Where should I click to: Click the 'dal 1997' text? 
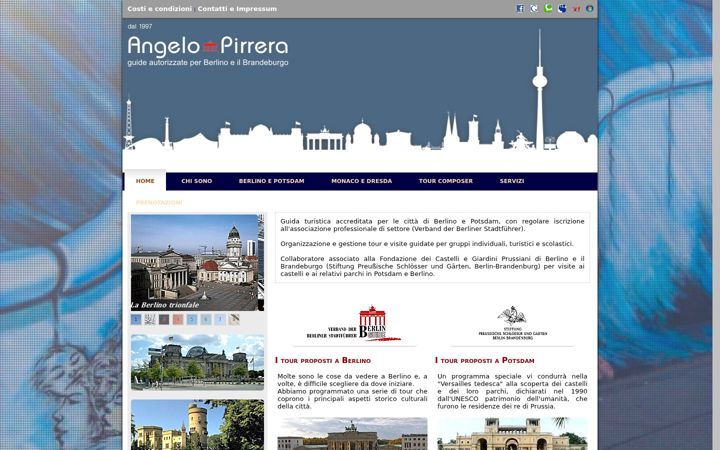140,26
